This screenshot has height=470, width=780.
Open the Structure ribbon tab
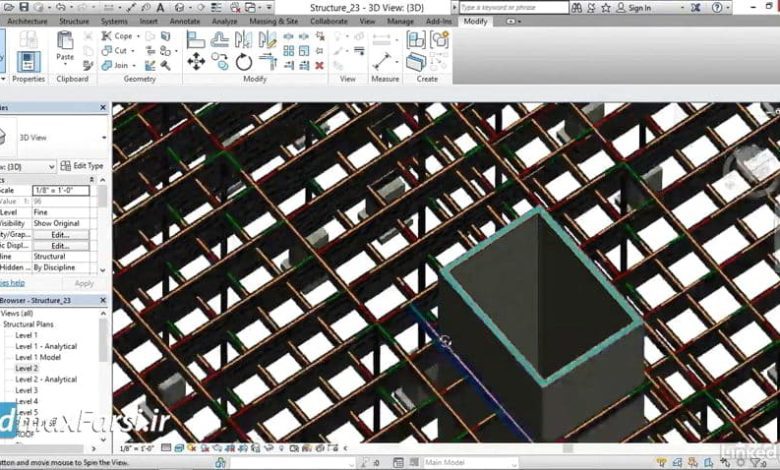74,21
